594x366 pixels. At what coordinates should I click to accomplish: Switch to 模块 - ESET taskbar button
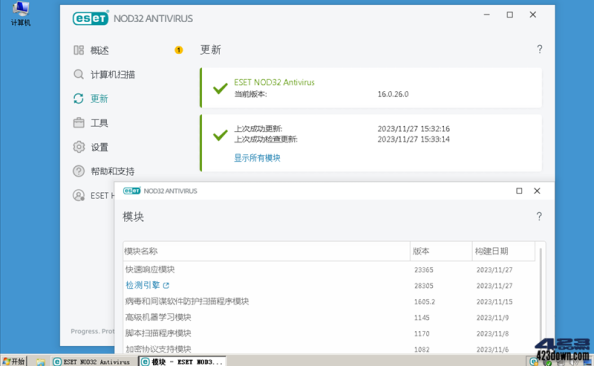pos(182,362)
